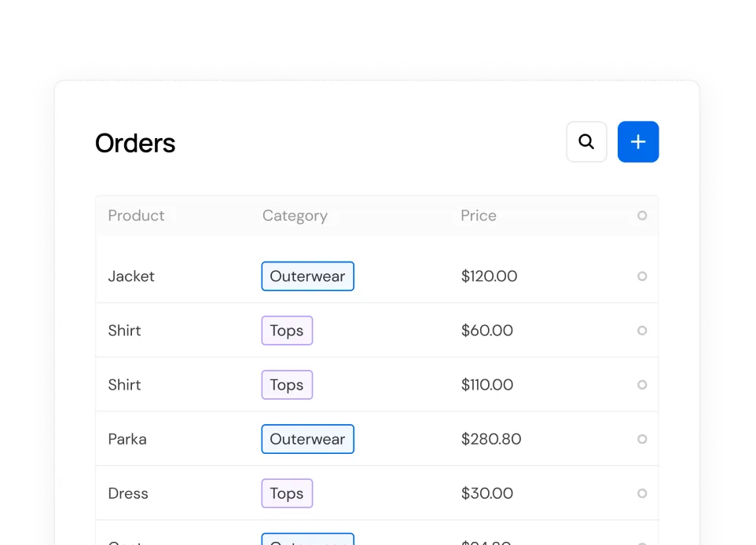Image resolution: width=756 pixels, height=545 pixels.
Task: Toggle the Outerwear badge on the Jacket row
Action: (x=307, y=276)
